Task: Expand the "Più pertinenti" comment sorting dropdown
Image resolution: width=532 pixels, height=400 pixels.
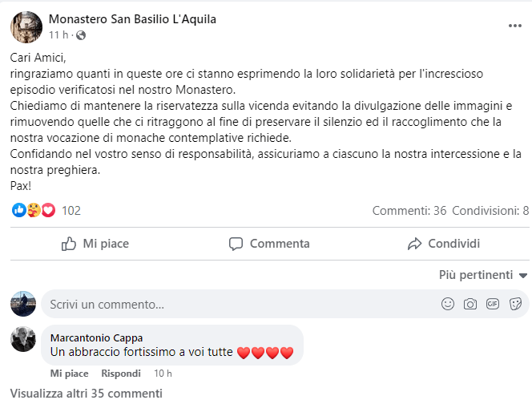Action: pyautogui.click(x=483, y=275)
